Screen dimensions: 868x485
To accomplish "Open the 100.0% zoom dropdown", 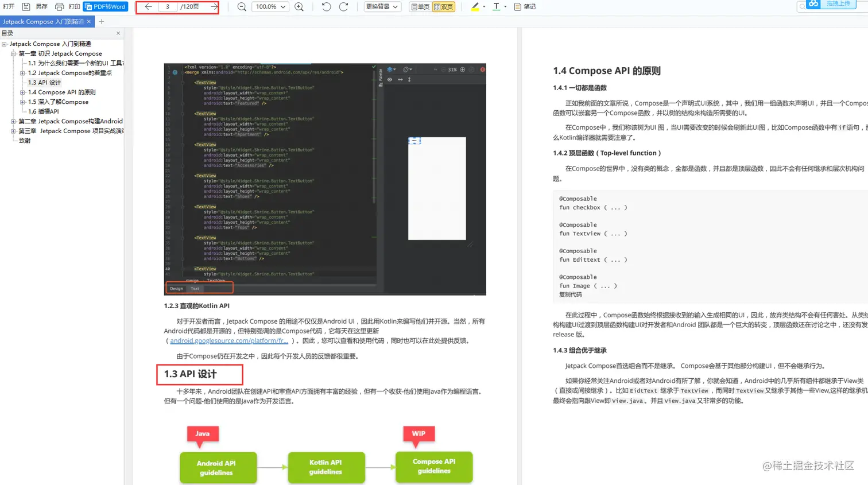I will pyautogui.click(x=270, y=7).
